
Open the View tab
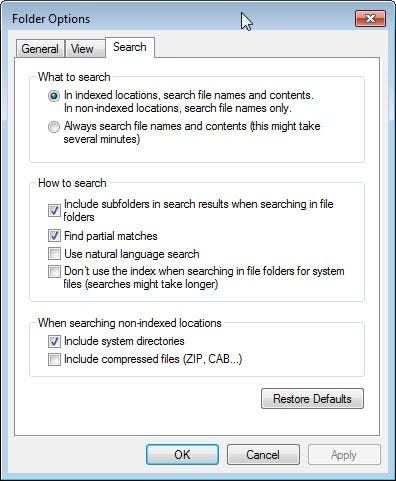(x=82, y=49)
